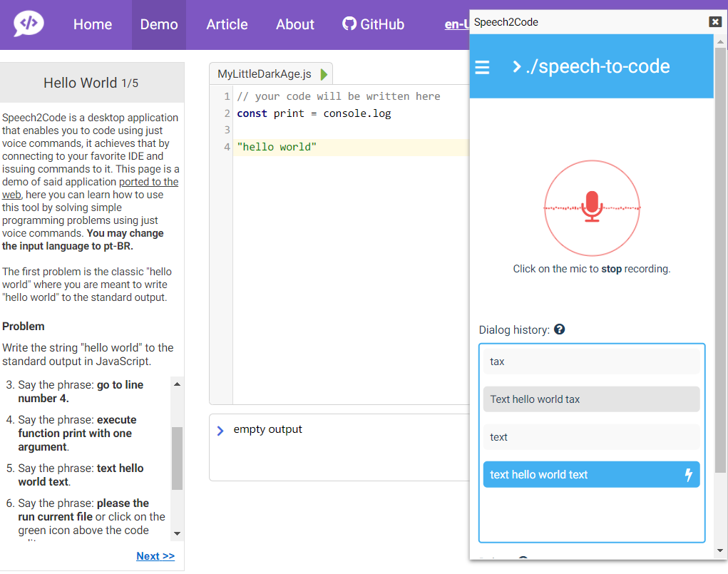The width and height of the screenshot is (728, 574).
Task: Open the Article page
Action: [x=227, y=24]
